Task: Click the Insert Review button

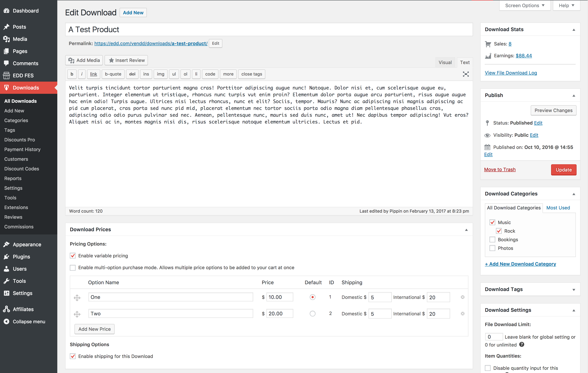Action: 126,60
